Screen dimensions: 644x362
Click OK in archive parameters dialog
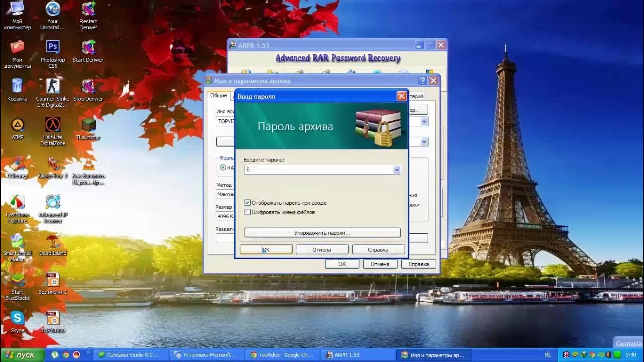coord(342,264)
